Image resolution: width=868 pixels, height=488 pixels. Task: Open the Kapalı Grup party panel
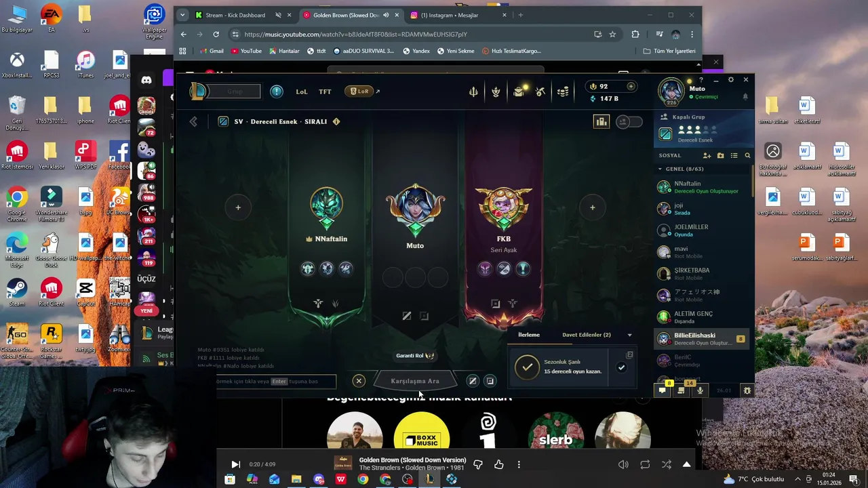click(x=703, y=127)
